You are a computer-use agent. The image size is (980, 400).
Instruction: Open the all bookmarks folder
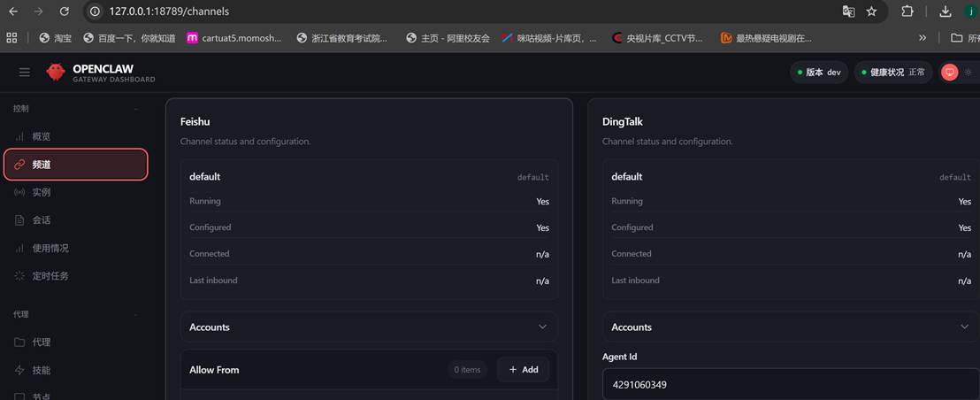(964, 38)
